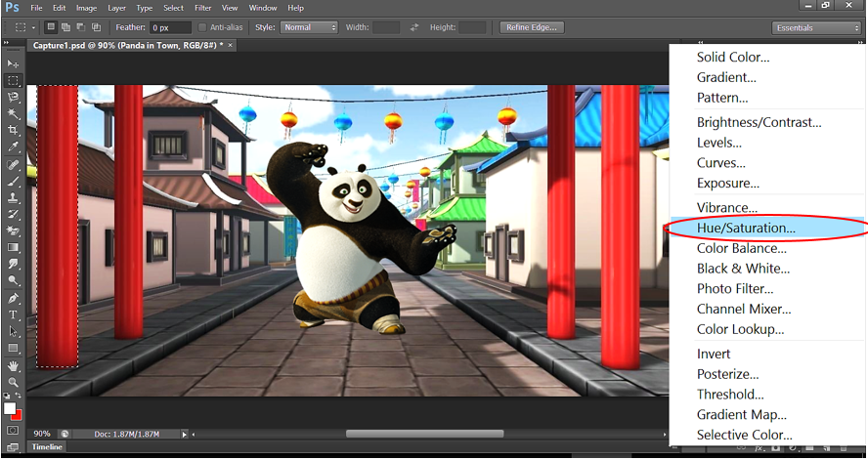Click the Feather value input field

(170, 27)
